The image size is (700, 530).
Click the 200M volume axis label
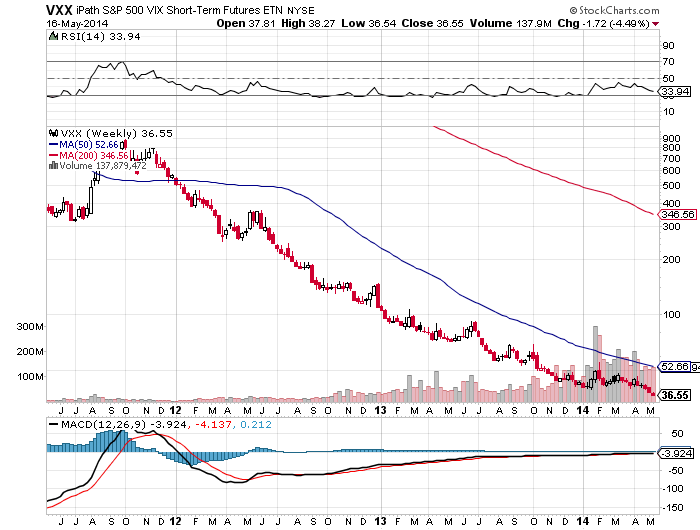(30, 351)
